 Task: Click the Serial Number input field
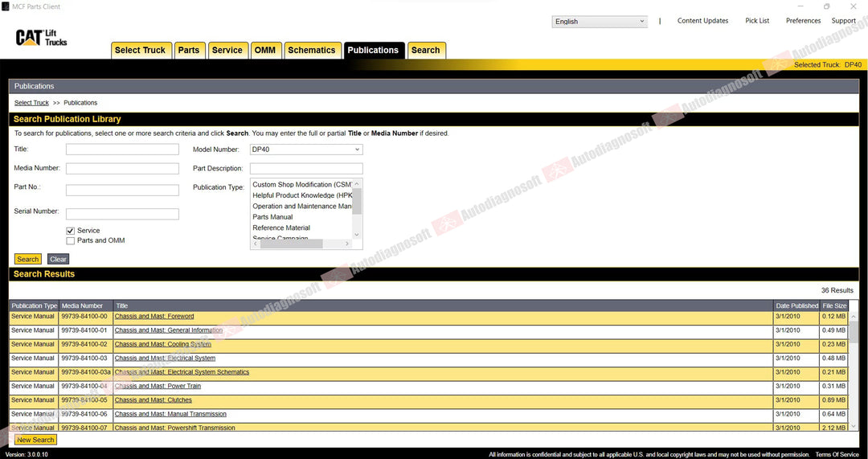coord(122,214)
